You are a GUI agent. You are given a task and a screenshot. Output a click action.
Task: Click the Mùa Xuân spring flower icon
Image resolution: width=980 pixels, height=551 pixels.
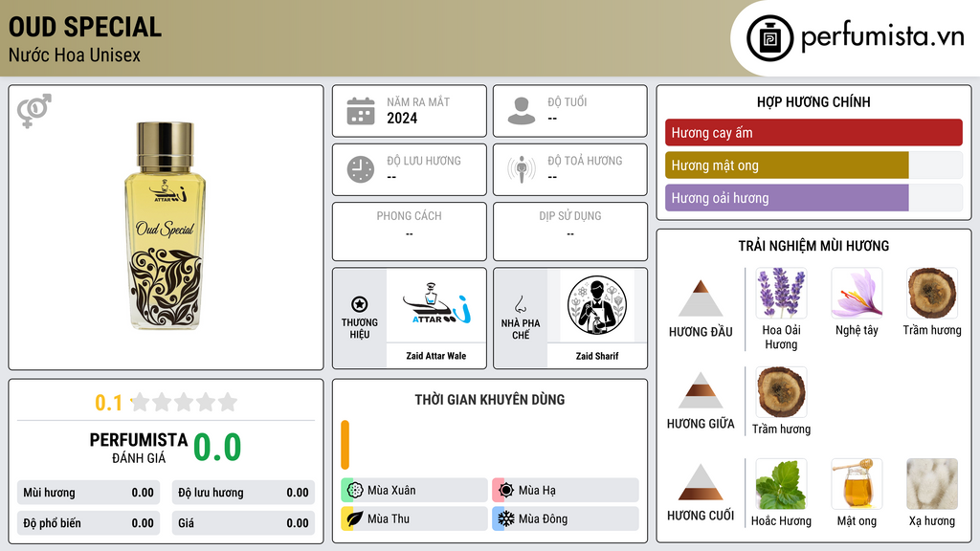pos(355,491)
